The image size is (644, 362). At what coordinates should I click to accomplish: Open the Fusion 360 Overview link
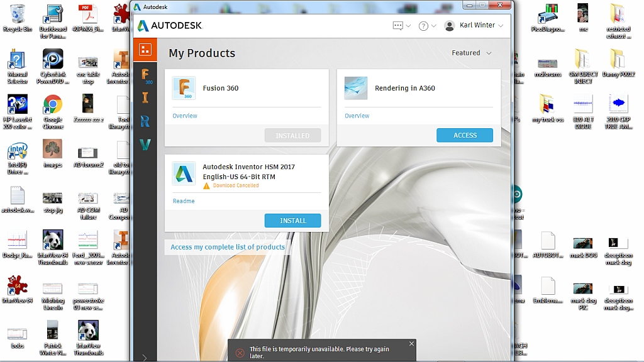click(x=184, y=116)
